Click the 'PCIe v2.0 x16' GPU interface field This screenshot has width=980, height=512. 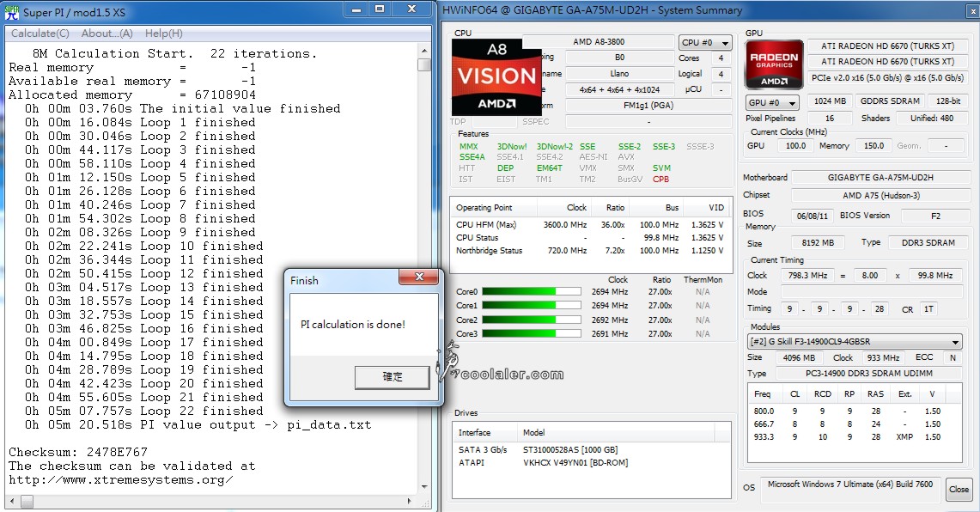coord(887,78)
